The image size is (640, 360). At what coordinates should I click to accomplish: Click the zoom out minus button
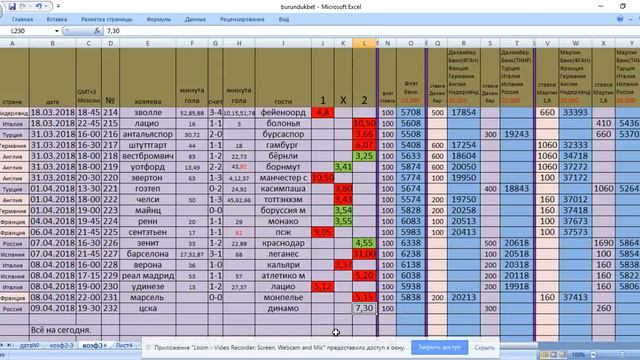pyautogui.click(x=594, y=355)
